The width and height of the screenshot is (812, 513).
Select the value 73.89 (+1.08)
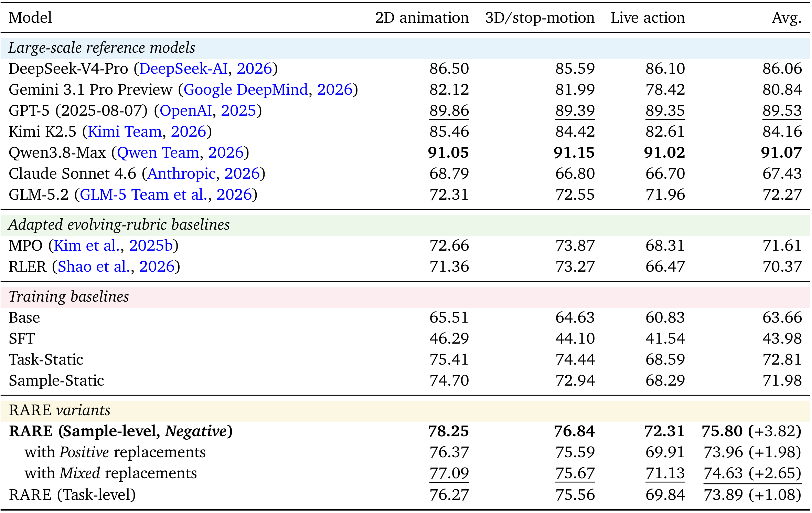point(753,495)
